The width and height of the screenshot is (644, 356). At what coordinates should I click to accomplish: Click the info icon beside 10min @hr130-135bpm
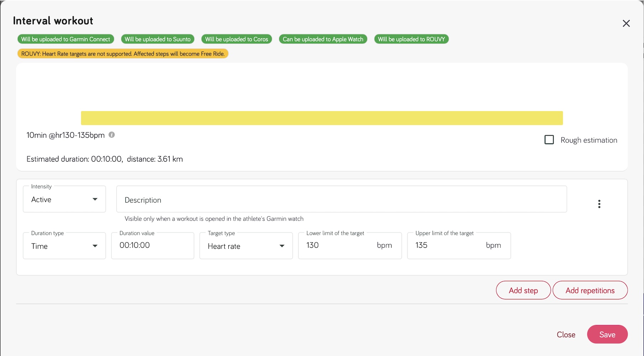(112, 135)
